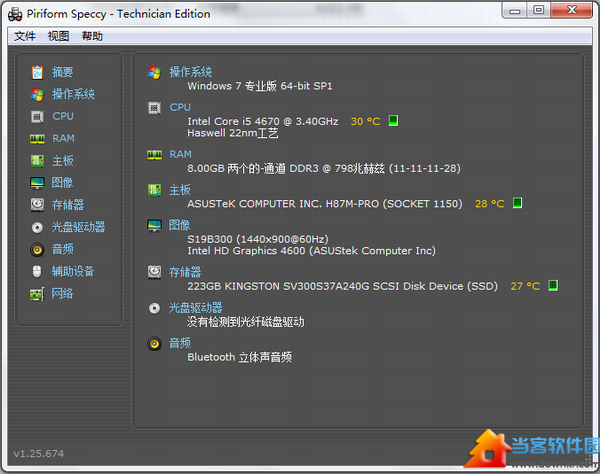
Task: Select 光盘驱动器 in the sidebar
Action: [x=78, y=227]
